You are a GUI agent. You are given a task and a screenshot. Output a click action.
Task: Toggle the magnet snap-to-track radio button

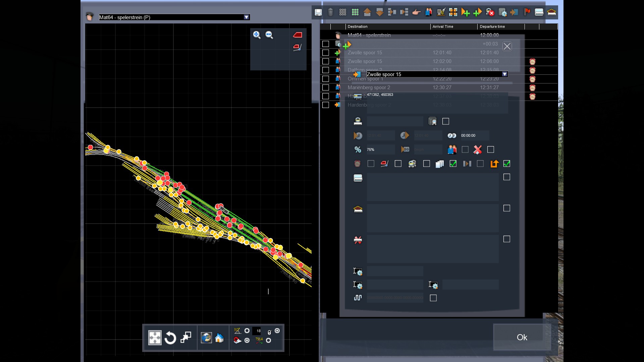click(x=247, y=341)
